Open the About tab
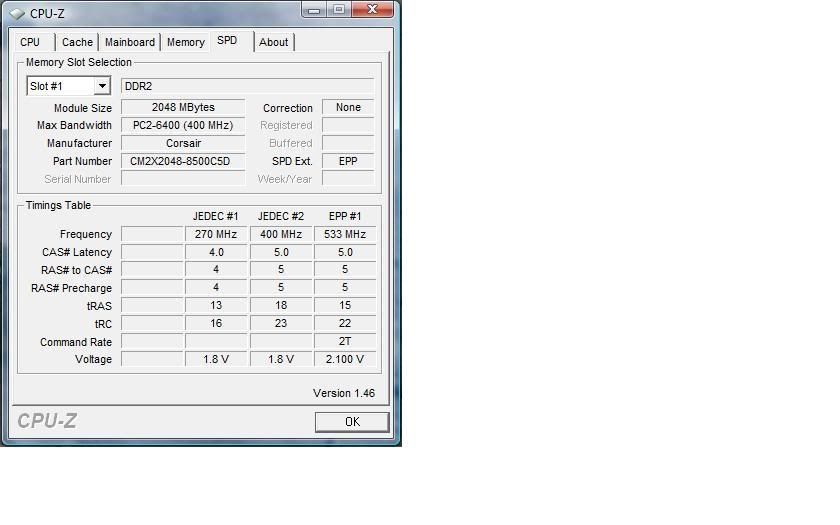The image size is (840, 525). 273,42
